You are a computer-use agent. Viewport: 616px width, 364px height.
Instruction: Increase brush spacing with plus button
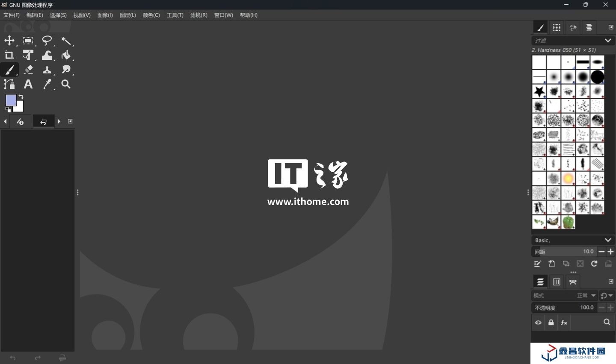(x=610, y=252)
